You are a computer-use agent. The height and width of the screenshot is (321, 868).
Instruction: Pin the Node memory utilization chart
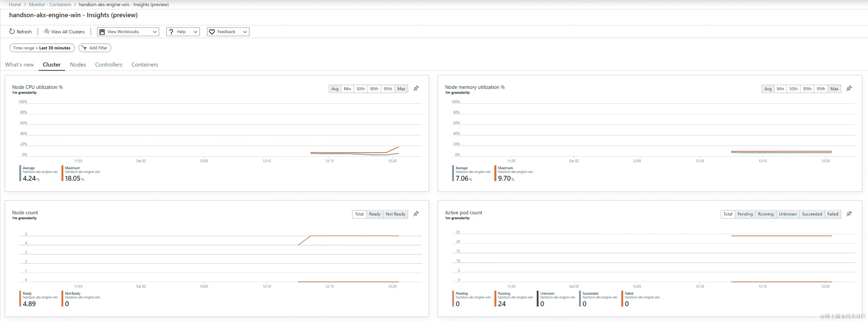[849, 88]
